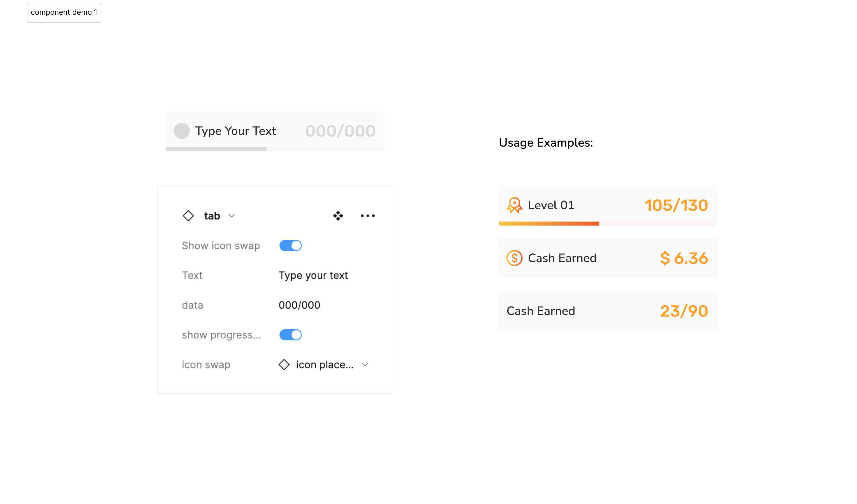The width and height of the screenshot is (857, 504).
Task: Click the gray circle icon placeholder
Action: click(x=181, y=131)
